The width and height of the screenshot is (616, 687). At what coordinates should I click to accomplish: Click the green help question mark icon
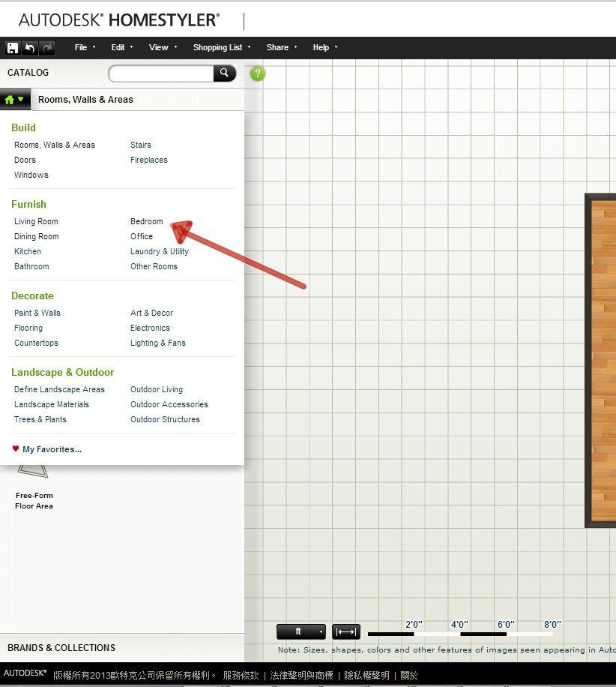click(258, 73)
